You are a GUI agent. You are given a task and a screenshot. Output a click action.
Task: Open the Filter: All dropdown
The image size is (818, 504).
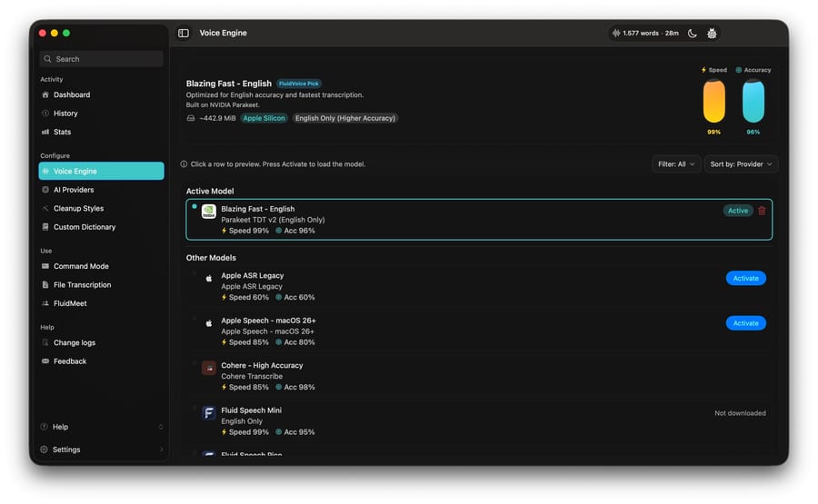tap(676, 164)
